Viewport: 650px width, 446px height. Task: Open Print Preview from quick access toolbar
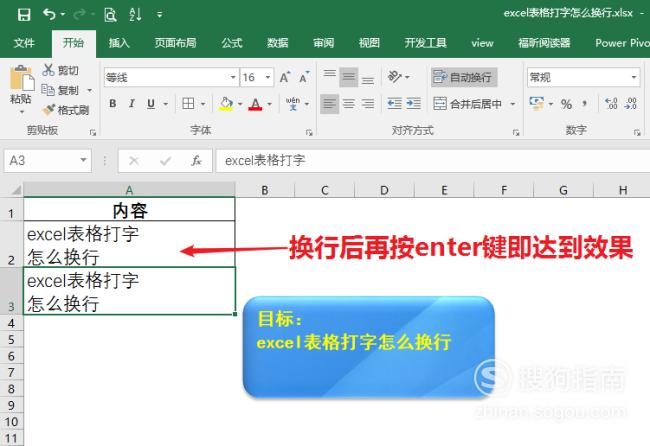[x=110, y=15]
